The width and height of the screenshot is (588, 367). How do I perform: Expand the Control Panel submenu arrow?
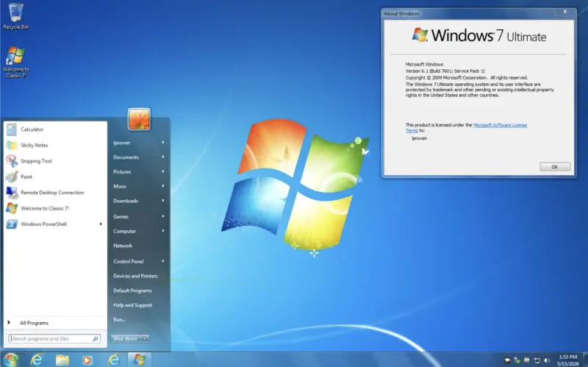(163, 261)
